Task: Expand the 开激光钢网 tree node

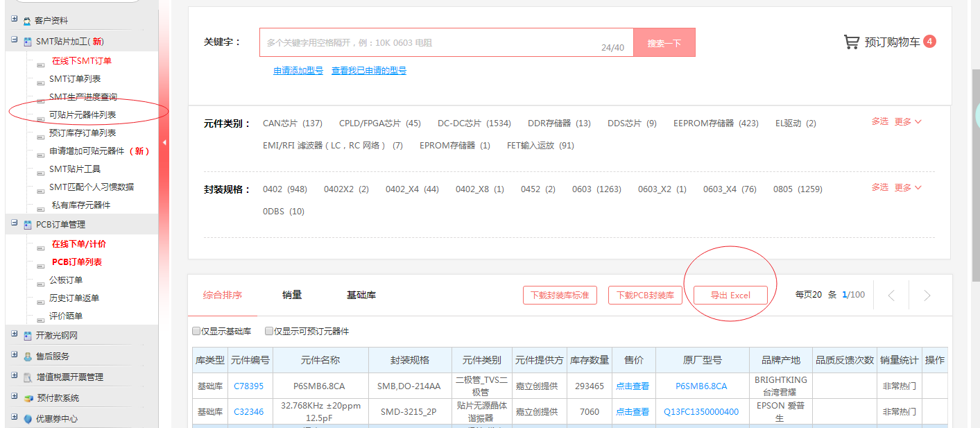Action: point(15,335)
